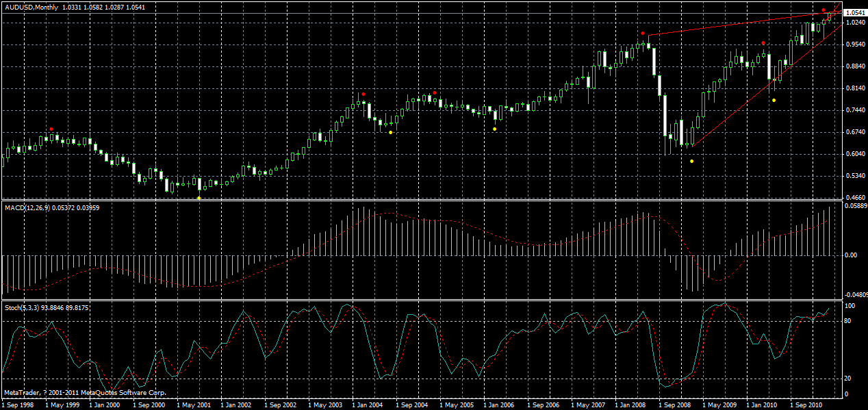The width and height of the screenshot is (868, 410).
Task: Click the red dot above the 1999 highs
Action: point(52,127)
